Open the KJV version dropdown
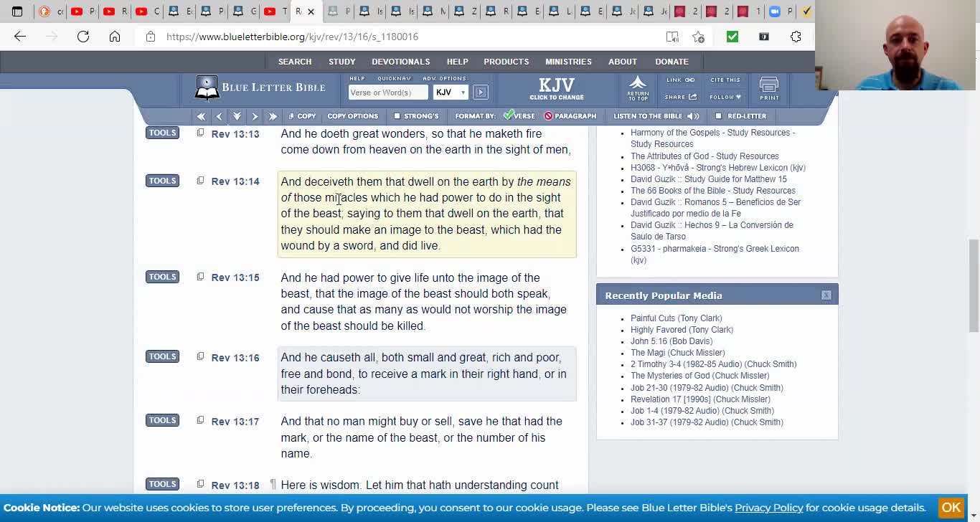 click(451, 92)
